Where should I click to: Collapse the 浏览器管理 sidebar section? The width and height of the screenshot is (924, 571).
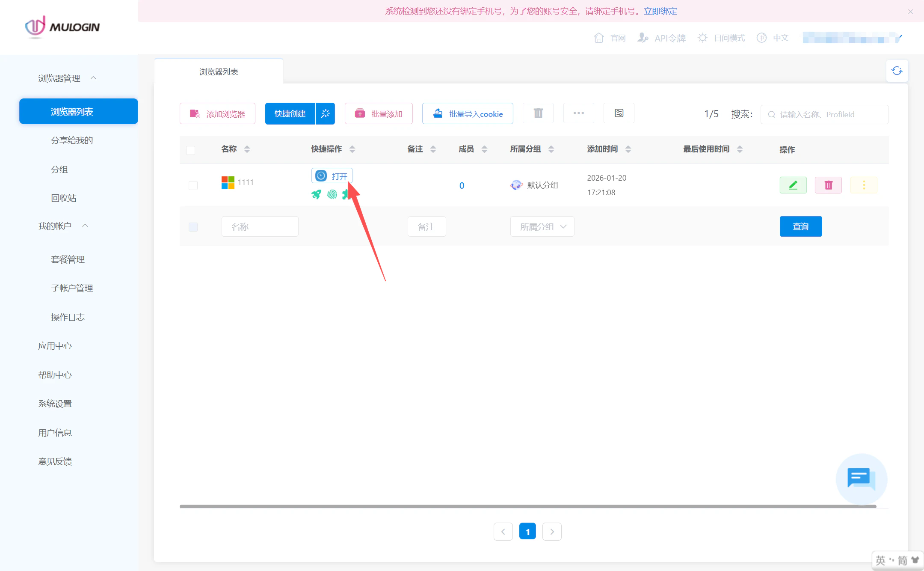(x=94, y=78)
